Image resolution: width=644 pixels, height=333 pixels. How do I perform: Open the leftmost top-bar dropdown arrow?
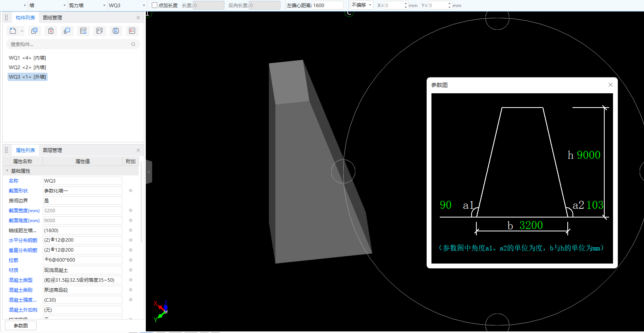(x=25, y=6)
